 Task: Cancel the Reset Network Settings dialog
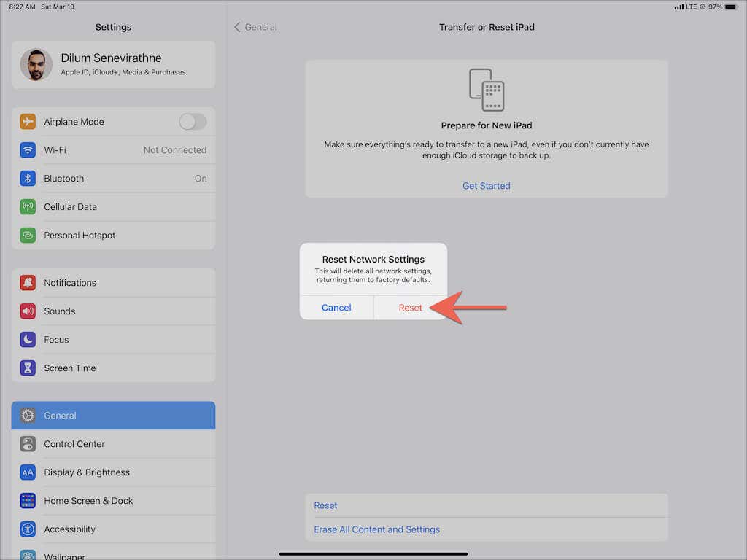(336, 308)
